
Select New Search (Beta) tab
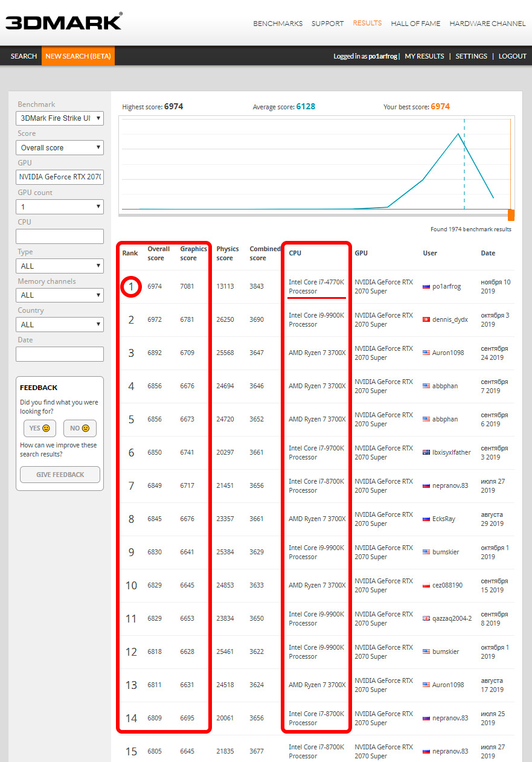(x=78, y=56)
